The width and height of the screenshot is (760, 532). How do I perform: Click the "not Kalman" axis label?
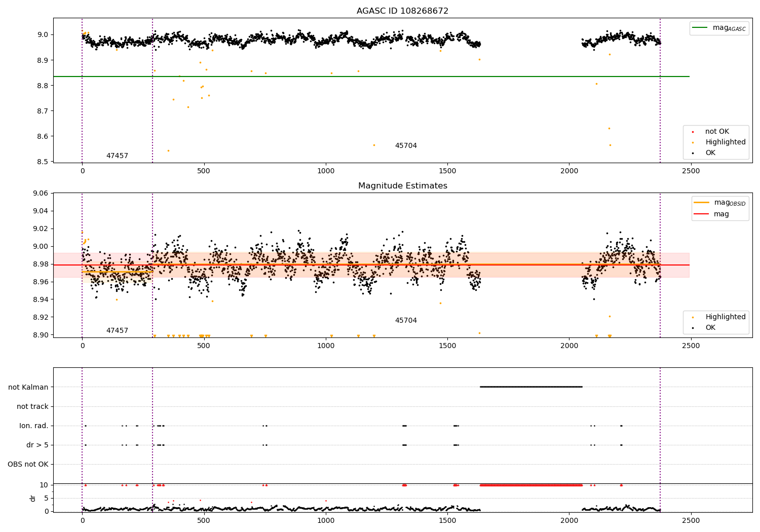(28, 387)
